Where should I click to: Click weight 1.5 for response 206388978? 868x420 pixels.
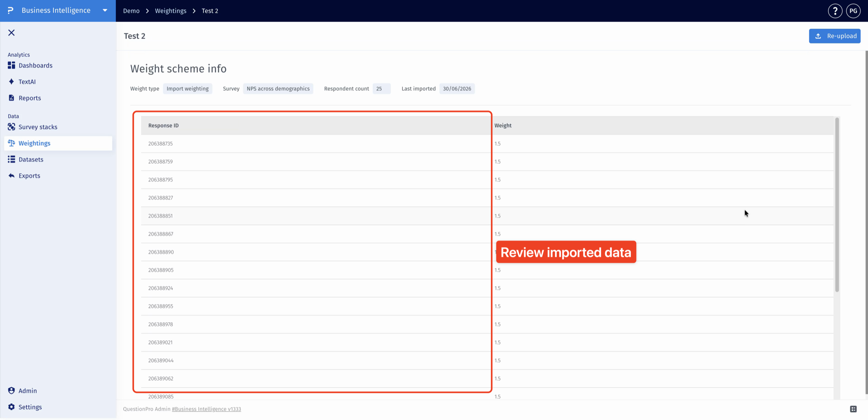[x=498, y=324]
